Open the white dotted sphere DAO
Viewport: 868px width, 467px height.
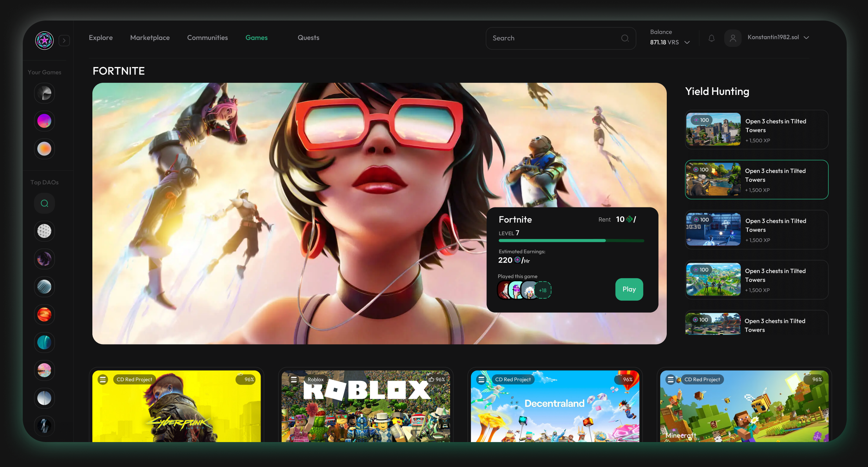[x=44, y=231]
